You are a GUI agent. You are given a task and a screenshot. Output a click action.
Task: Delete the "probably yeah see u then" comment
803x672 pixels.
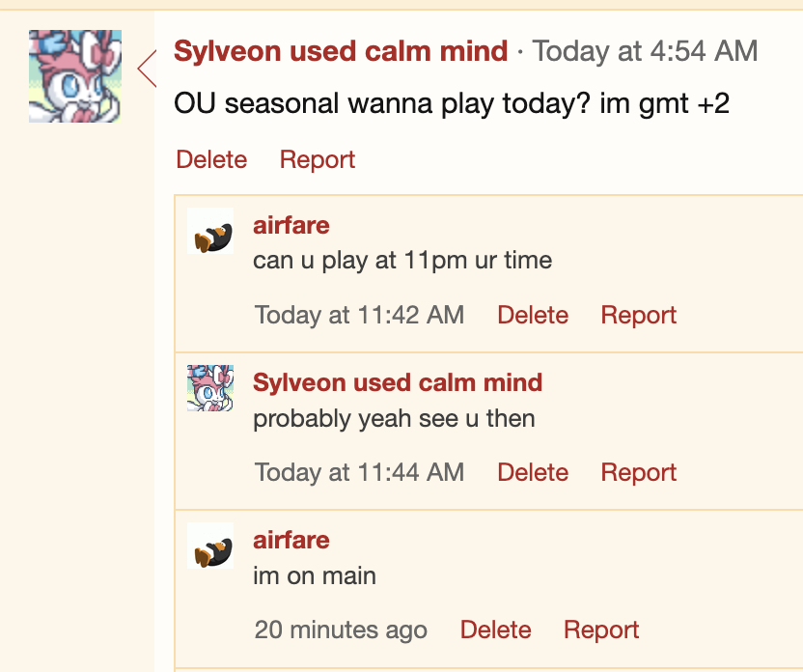point(533,472)
